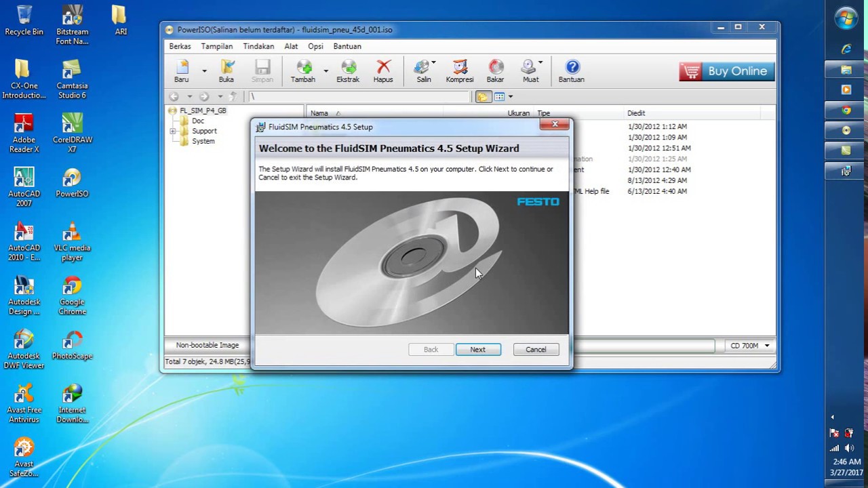
Task: Open the Baru dropdown arrow
Action: pyautogui.click(x=204, y=70)
